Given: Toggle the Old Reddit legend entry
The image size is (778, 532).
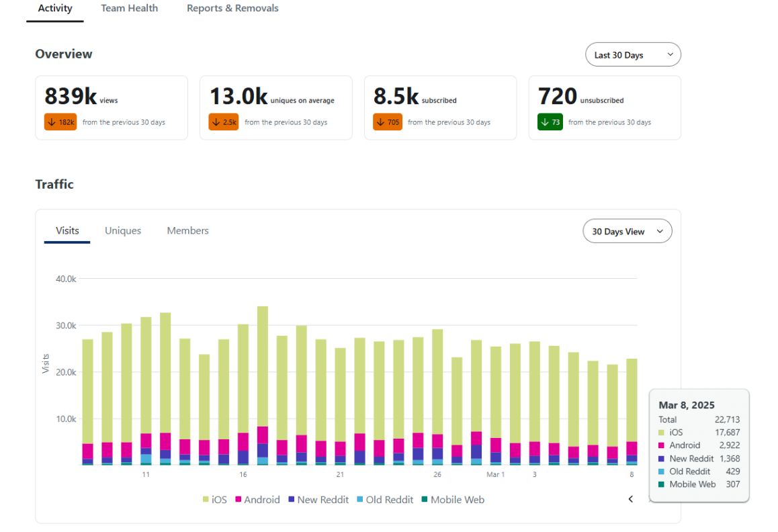Looking at the screenshot, I should tap(385, 500).
